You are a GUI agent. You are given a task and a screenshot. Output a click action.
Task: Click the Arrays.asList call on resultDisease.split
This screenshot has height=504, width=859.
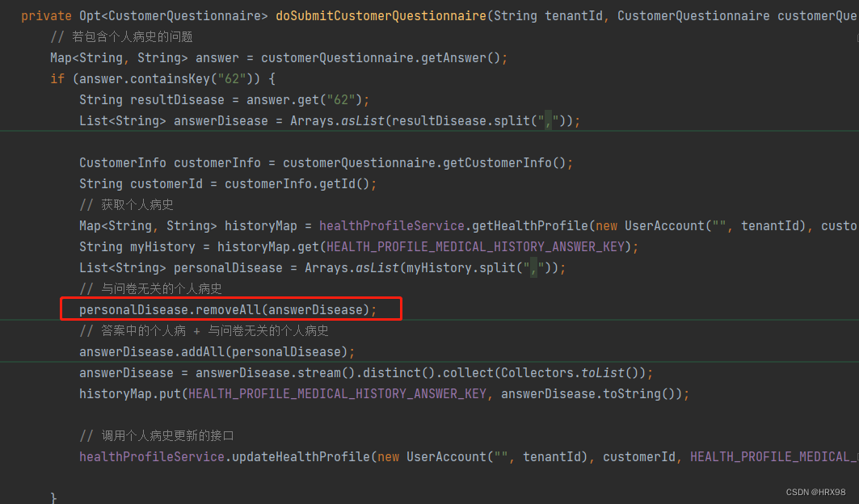pyautogui.click(x=339, y=120)
